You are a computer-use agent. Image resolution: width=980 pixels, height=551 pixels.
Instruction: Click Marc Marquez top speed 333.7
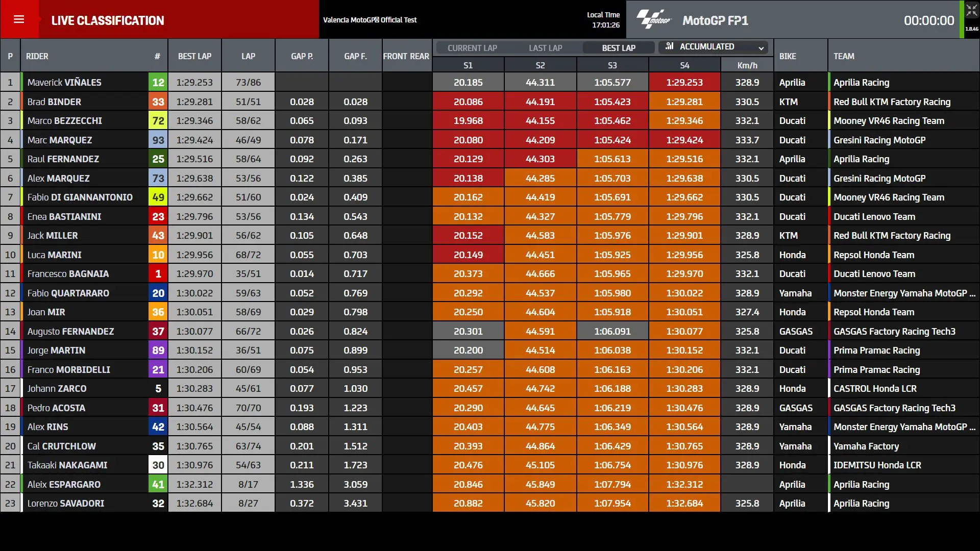click(747, 140)
